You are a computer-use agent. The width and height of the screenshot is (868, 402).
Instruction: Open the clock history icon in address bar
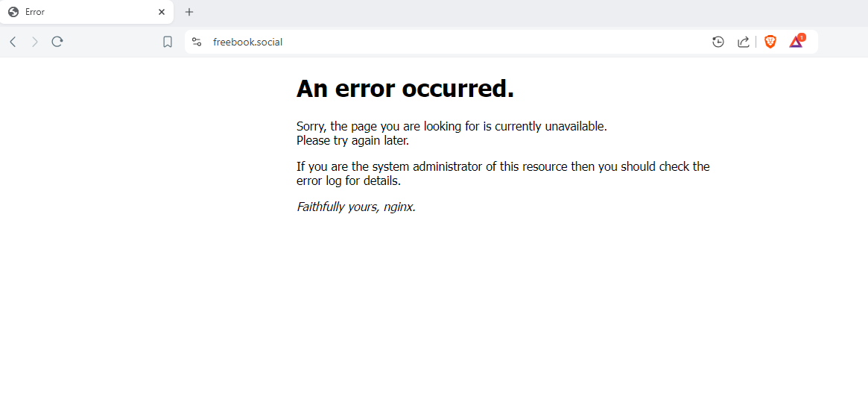(718, 42)
